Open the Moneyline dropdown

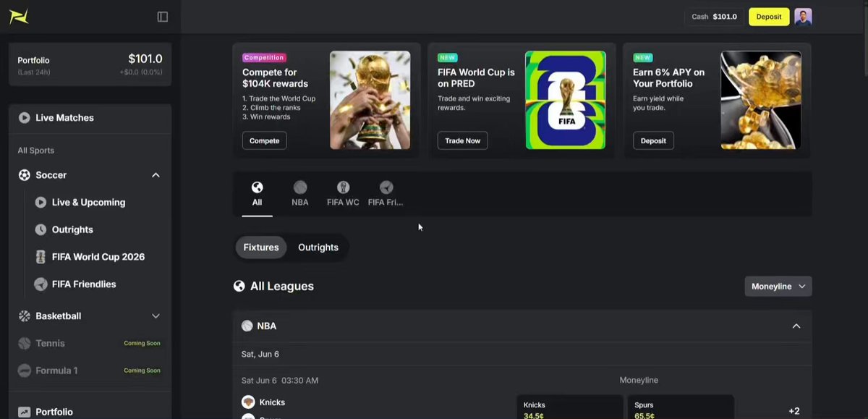(x=778, y=287)
